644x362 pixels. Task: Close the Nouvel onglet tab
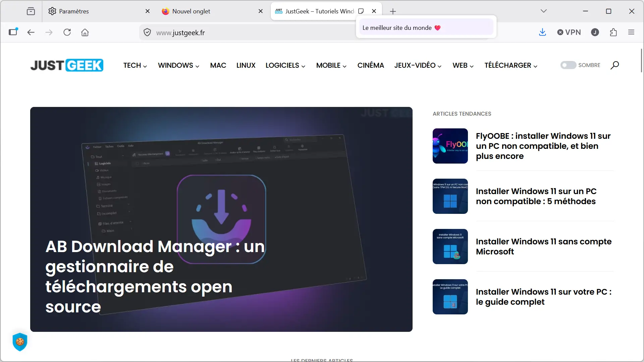click(x=261, y=11)
